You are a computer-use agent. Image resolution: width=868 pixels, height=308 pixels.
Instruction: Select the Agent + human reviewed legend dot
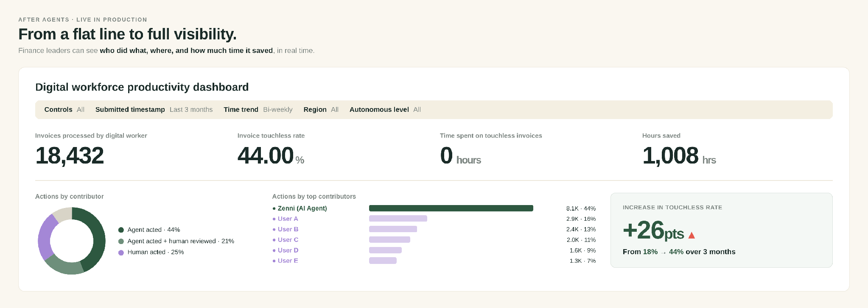tap(121, 241)
